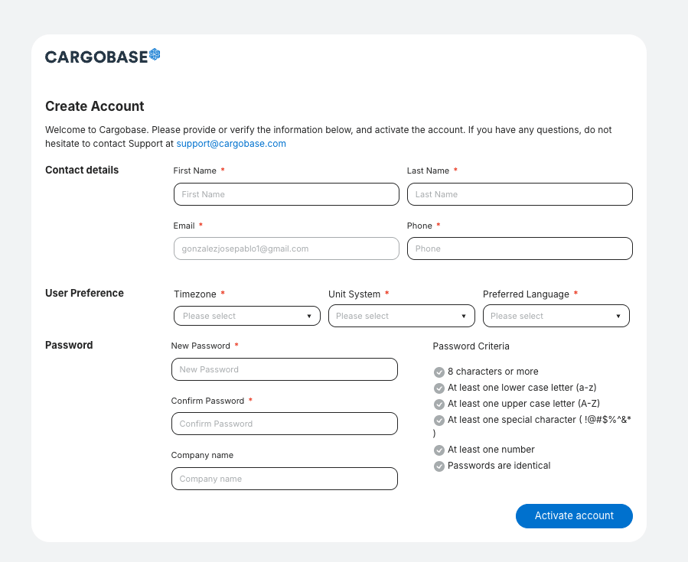Viewport: 688px width, 562px height.
Task: Click into the Phone field
Action: (520, 249)
